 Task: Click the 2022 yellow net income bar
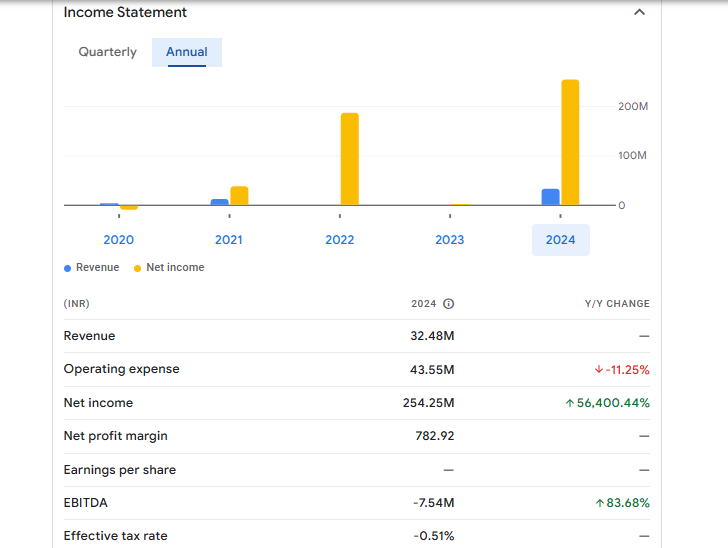pos(349,159)
